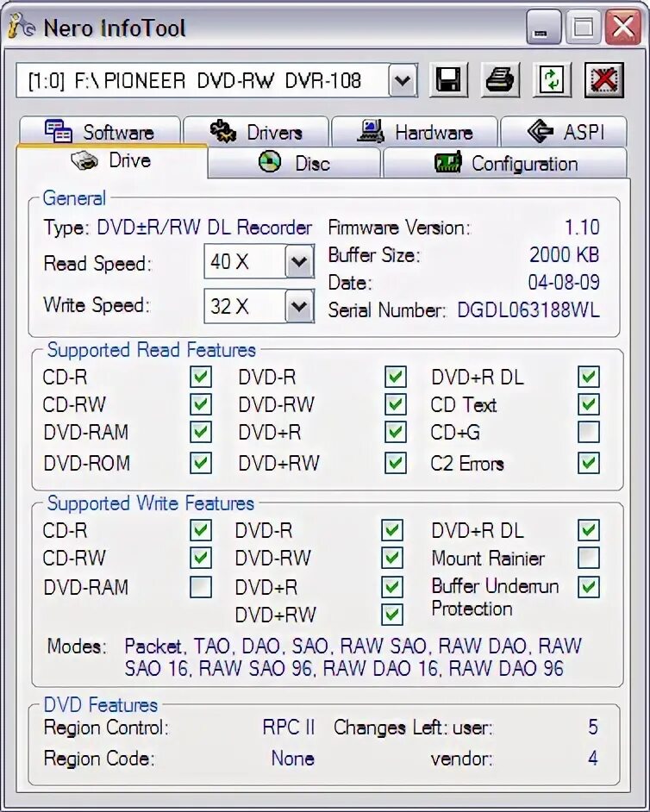Open the drive selection dropdown arrow
Viewport: 650px width, 812px height.
(403, 81)
